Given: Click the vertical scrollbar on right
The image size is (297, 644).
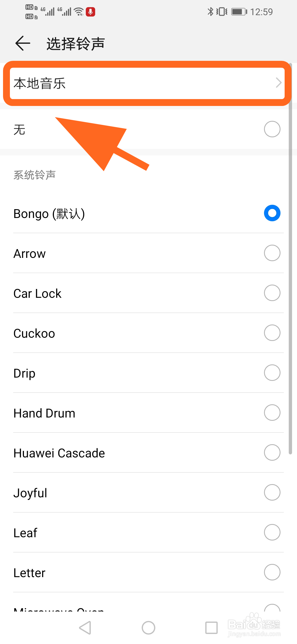Looking at the screenshot, I should pos(290,259).
